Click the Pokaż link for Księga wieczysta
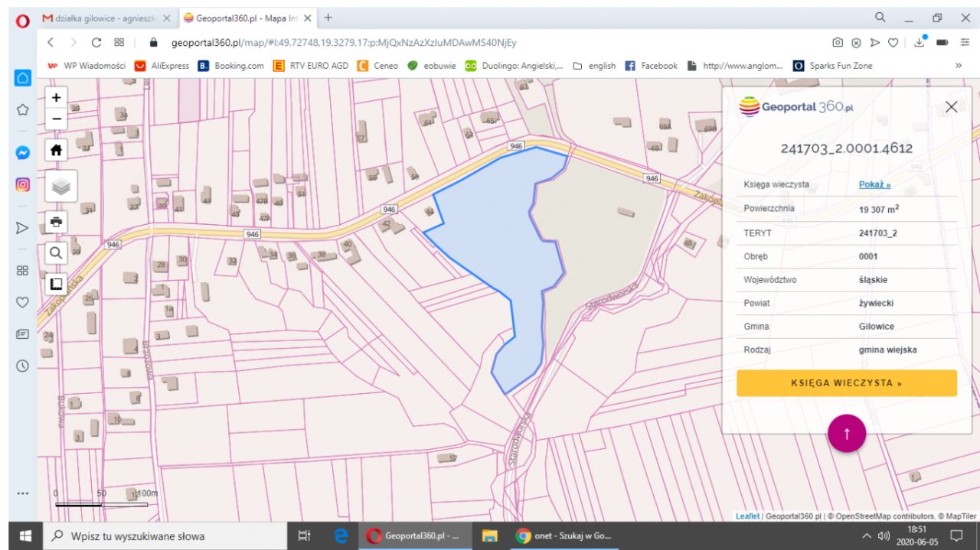 874,184
